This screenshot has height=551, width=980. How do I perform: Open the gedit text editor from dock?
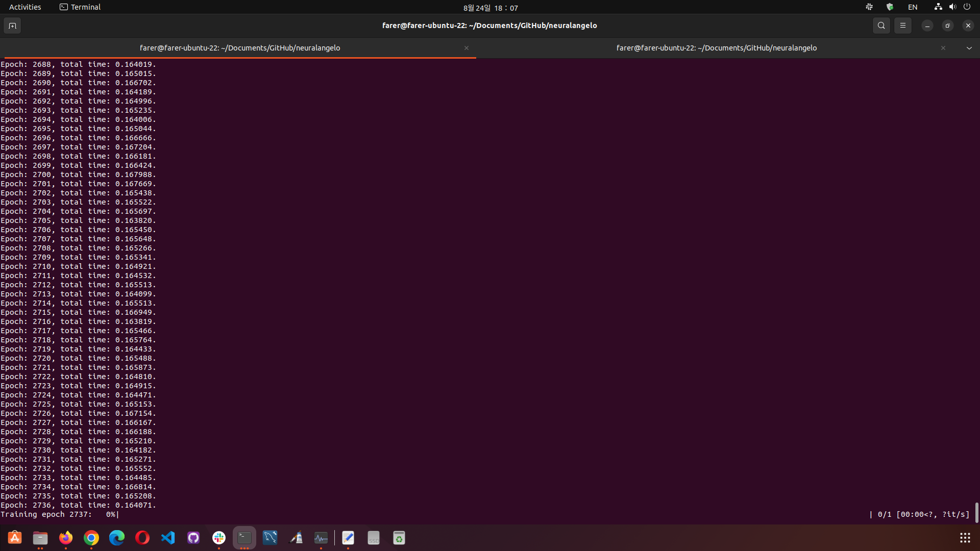pos(348,537)
